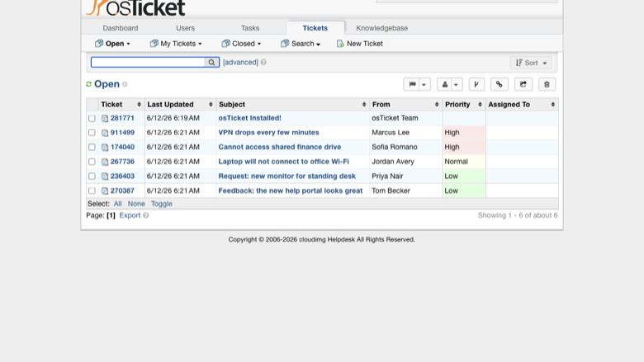Image resolution: width=644 pixels, height=362 pixels.
Task: Select All tickets link
Action: [117, 204]
